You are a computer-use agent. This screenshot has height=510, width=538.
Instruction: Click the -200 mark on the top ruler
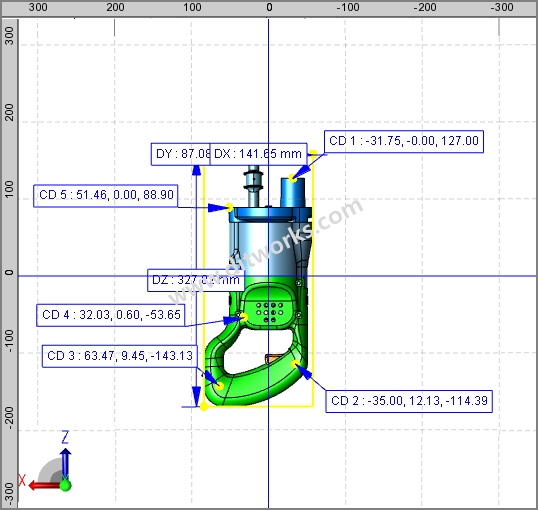coord(425,7)
